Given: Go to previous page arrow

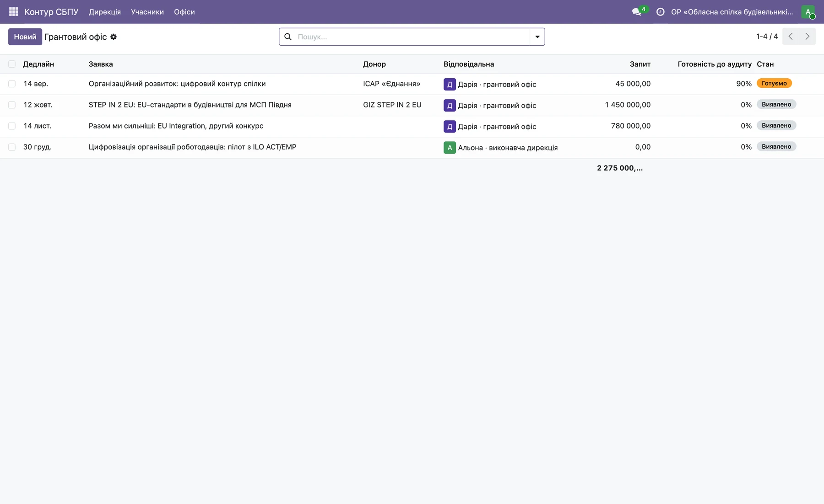Looking at the screenshot, I should point(791,36).
